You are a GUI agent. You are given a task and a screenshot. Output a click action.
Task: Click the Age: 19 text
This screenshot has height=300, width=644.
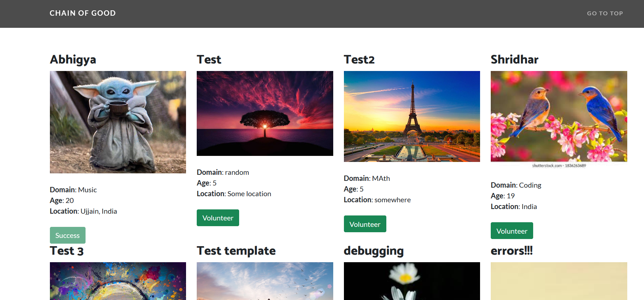click(503, 196)
